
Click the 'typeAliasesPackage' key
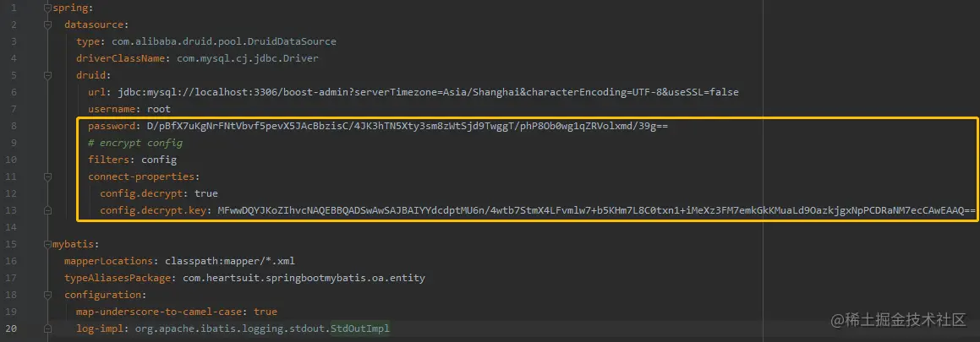coord(118,278)
